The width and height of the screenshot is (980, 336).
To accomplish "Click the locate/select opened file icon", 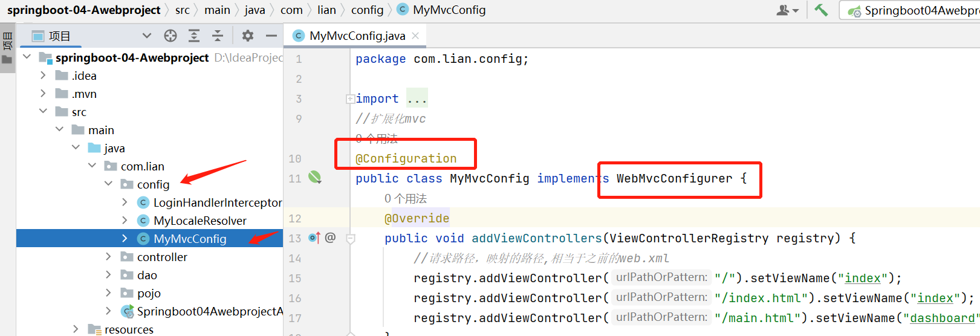I will pyautogui.click(x=170, y=36).
